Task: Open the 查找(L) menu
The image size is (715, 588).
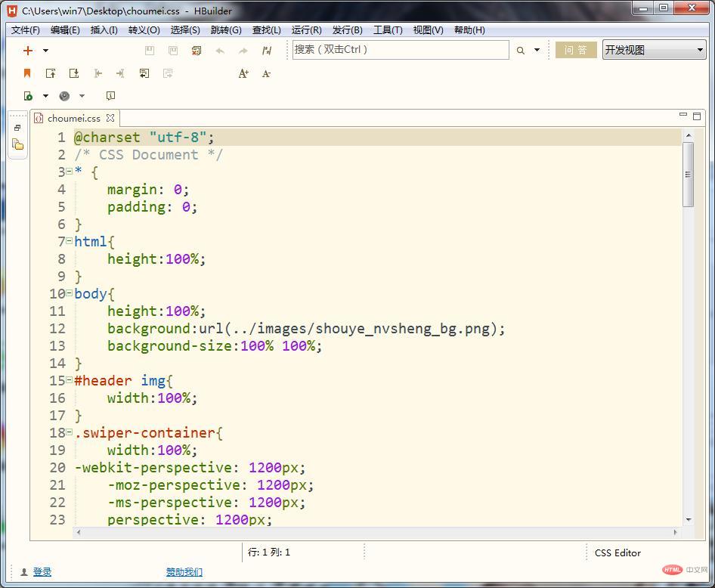Action: (267, 30)
